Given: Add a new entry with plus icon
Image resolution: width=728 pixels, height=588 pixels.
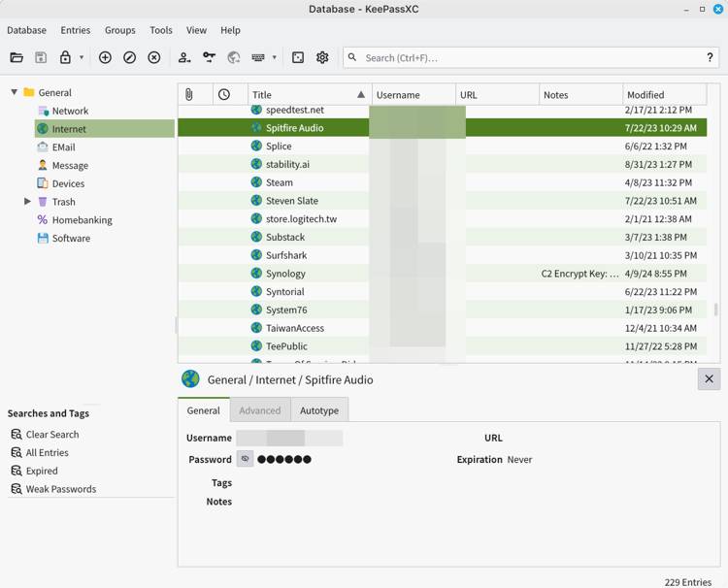Looking at the screenshot, I should [106, 57].
